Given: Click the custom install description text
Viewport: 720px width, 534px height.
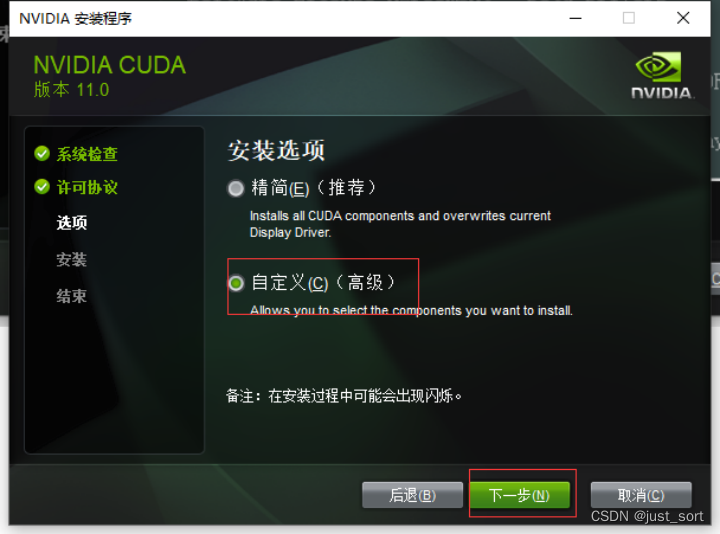Looking at the screenshot, I should (411, 310).
